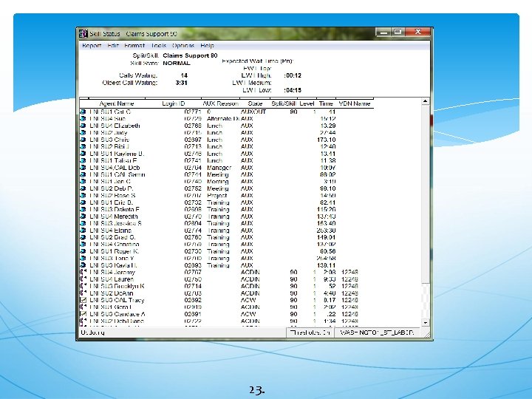Click the agent icon beside Deb P.
The image size is (532, 399).
point(83,188)
